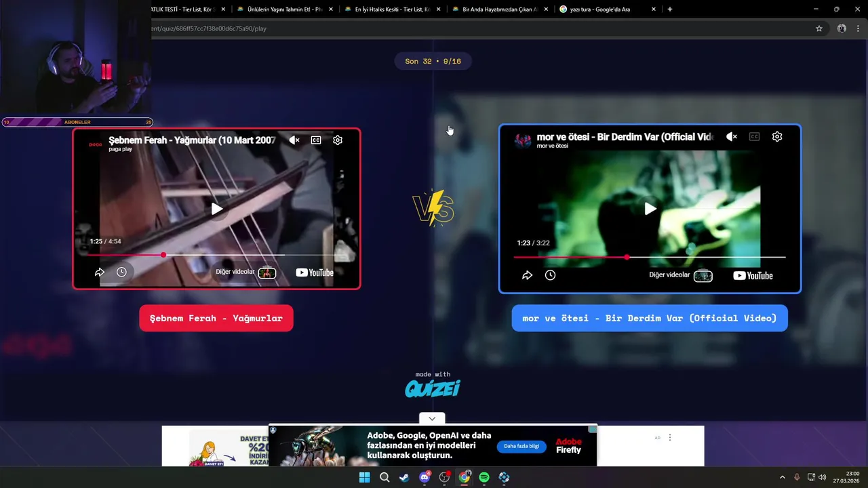Image resolution: width=868 pixels, height=488 pixels.
Task: Open the Chrome profile avatar
Action: pos(842,28)
